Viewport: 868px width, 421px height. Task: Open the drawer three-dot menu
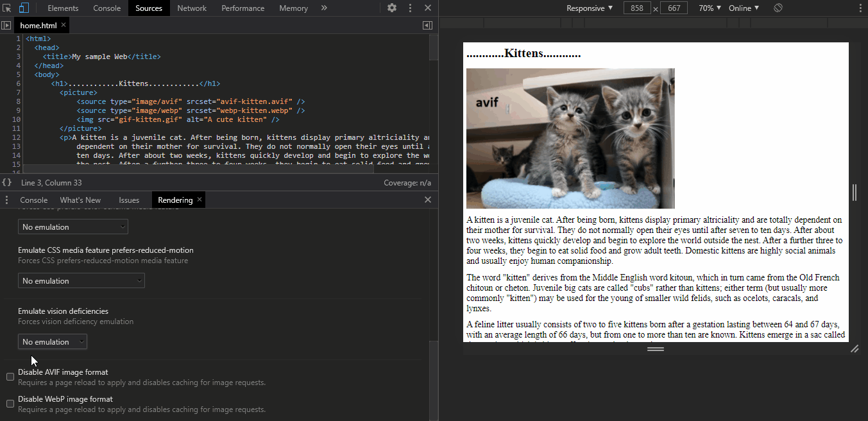click(7, 200)
